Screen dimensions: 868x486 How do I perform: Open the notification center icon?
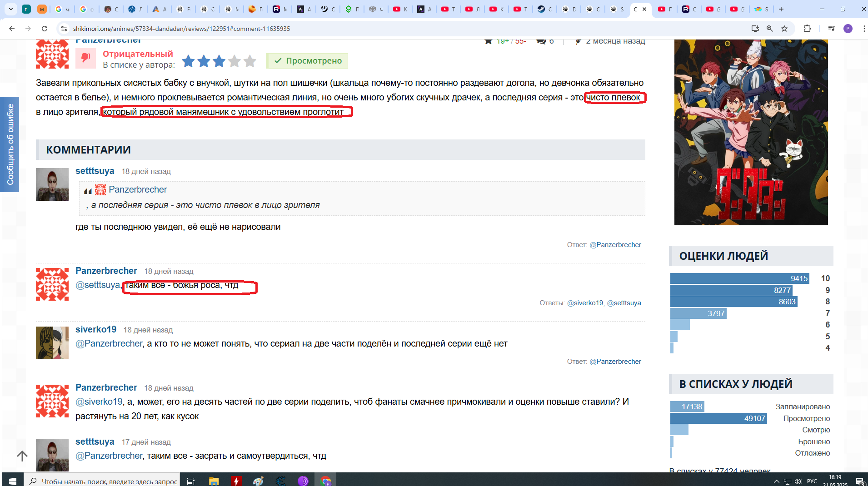coord(860,481)
